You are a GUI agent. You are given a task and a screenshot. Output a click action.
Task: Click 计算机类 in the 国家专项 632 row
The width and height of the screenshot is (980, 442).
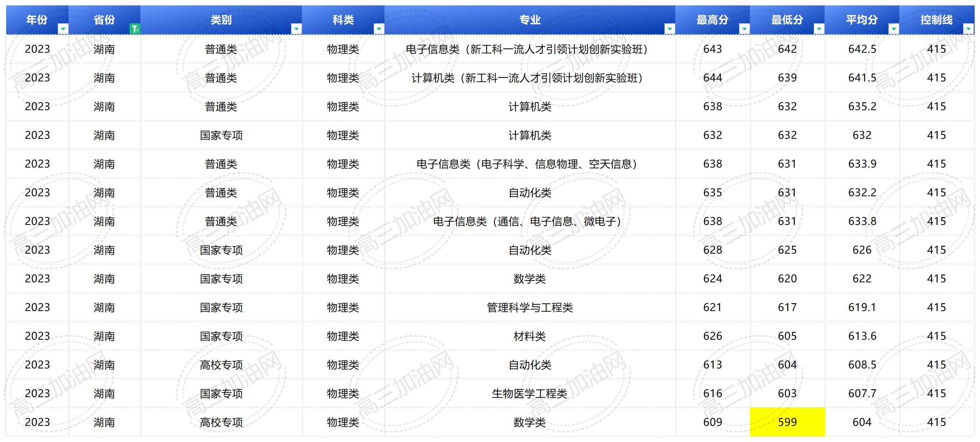[530, 135]
